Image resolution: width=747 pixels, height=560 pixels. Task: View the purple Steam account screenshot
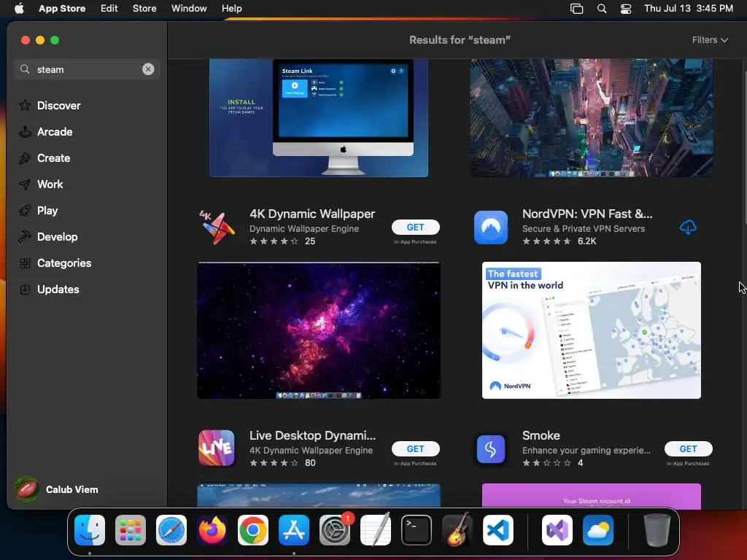591,496
